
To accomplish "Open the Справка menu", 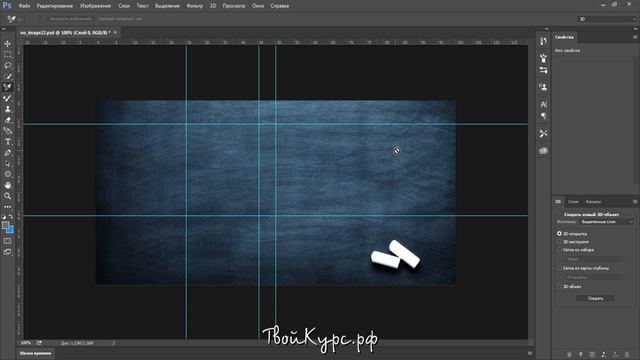I will [280, 6].
